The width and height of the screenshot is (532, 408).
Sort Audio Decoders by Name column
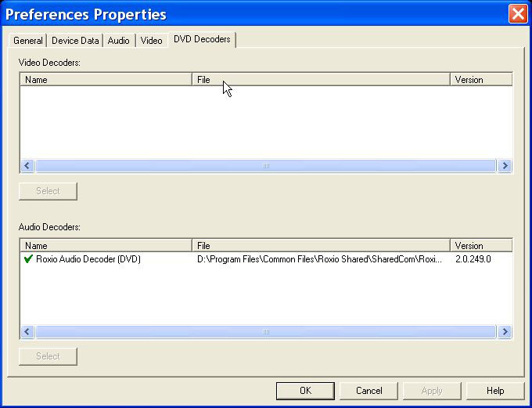[x=106, y=245]
